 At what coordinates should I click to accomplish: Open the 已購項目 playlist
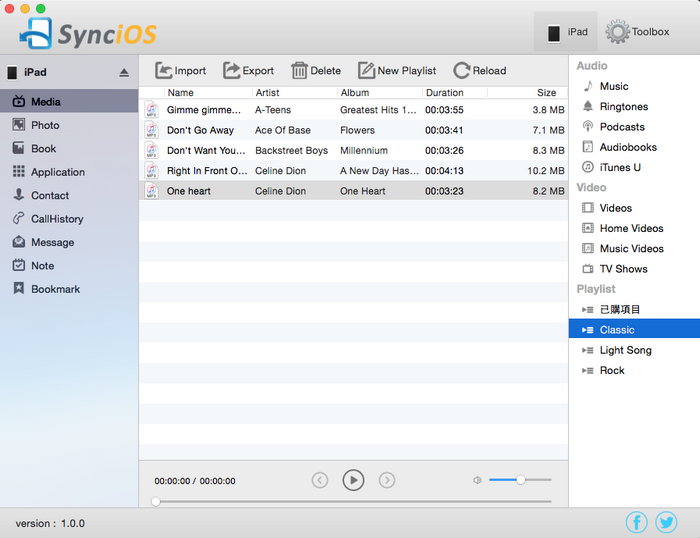tap(634, 309)
